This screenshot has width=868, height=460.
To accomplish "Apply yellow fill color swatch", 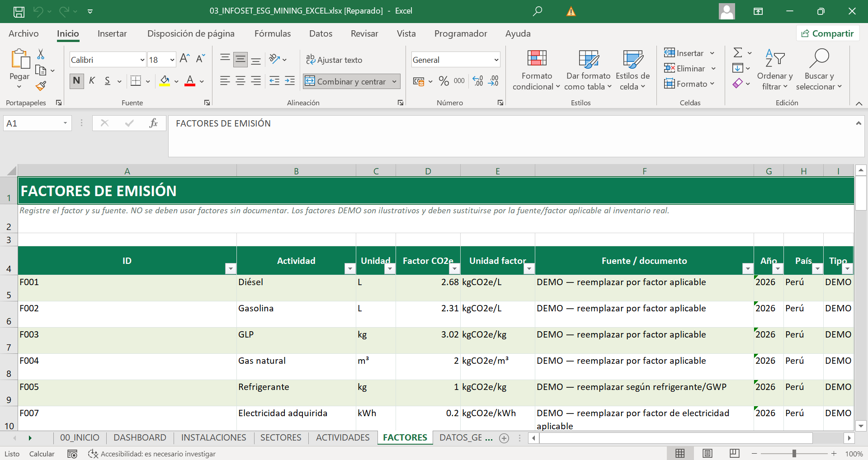I will tap(165, 81).
